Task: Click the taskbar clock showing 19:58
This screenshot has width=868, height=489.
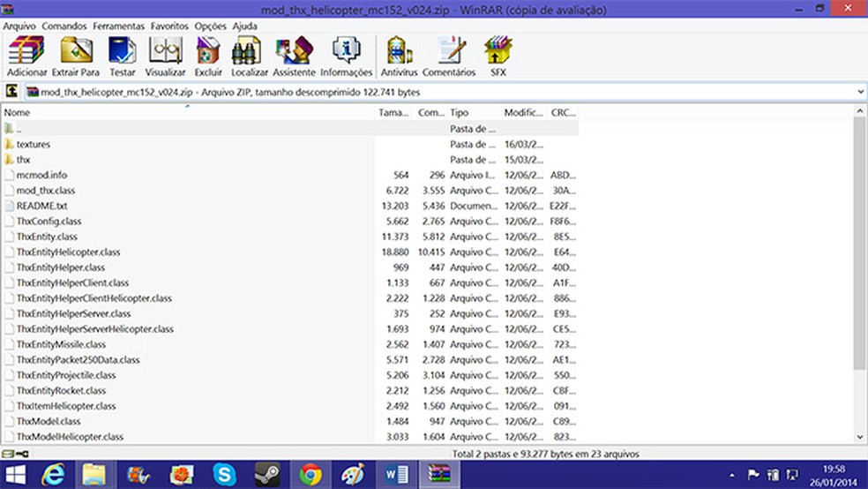Action: 833,469
